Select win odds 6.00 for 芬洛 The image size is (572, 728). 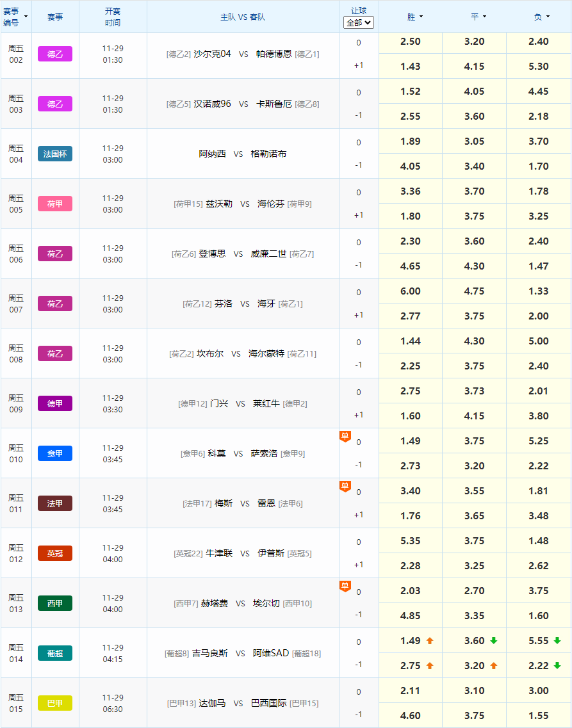click(x=411, y=291)
